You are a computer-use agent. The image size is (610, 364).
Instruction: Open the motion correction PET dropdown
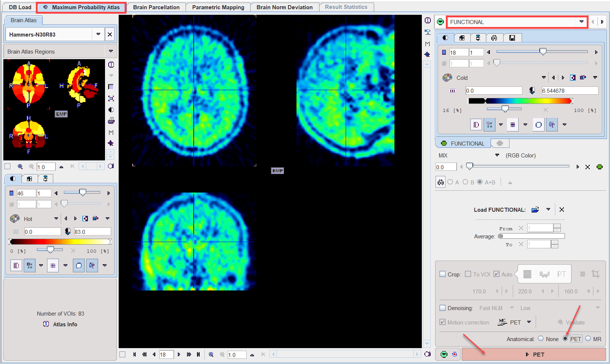pyautogui.click(x=529, y=322)
